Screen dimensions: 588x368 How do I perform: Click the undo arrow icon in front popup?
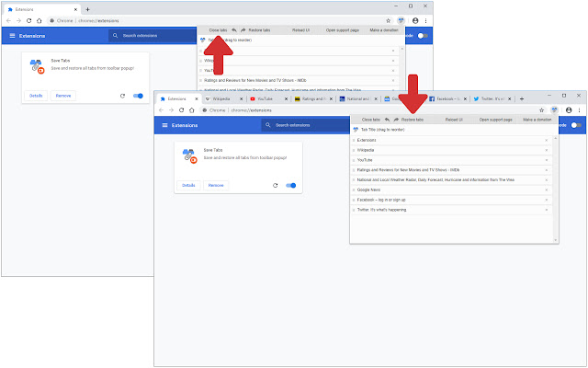point(387,120)
